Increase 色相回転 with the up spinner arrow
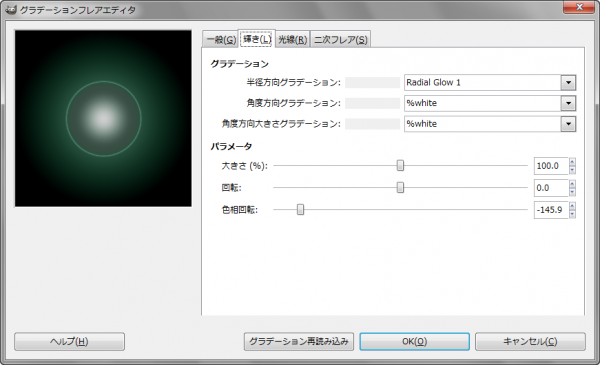Image resolution: width=600 pixels, height=365 pixels. 572,205
